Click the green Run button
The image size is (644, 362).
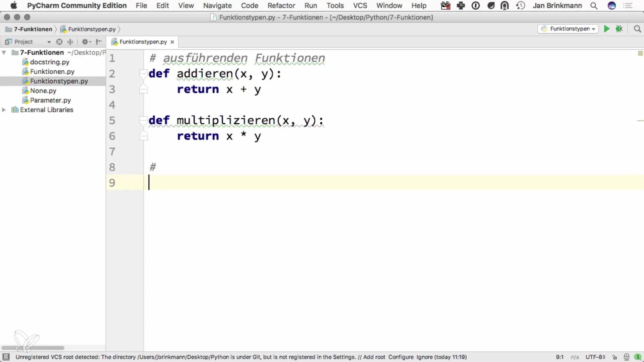point(606,29)
